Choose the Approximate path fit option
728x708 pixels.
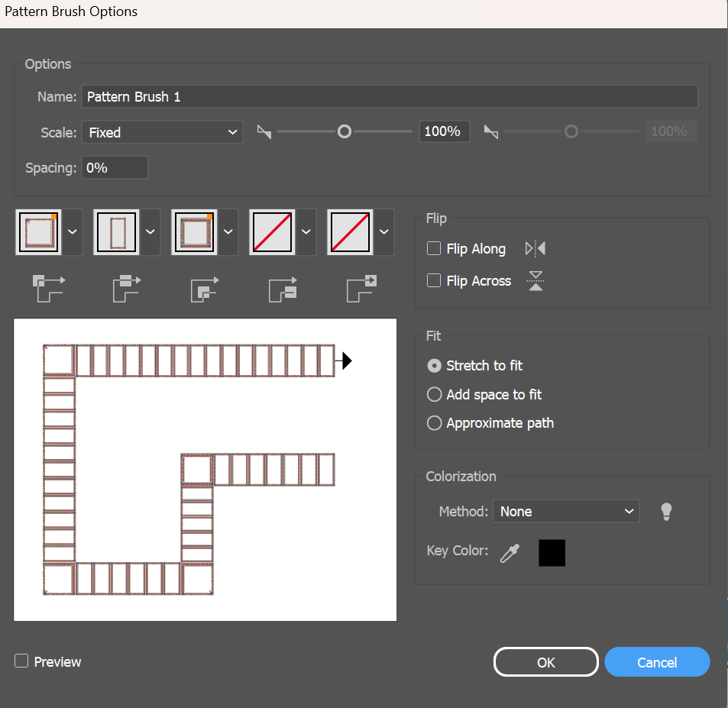point(435,423)
